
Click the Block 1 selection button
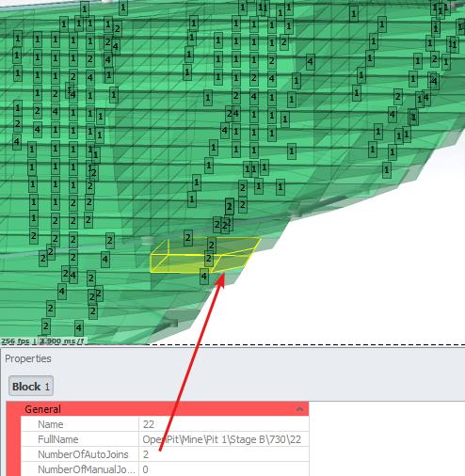tap(31, 386)
